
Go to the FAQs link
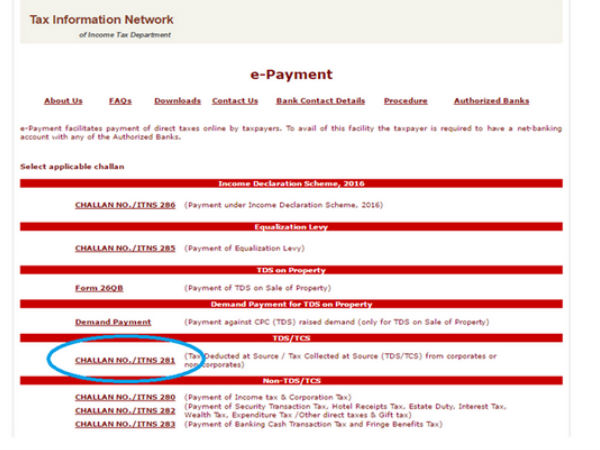coord(120,101)
